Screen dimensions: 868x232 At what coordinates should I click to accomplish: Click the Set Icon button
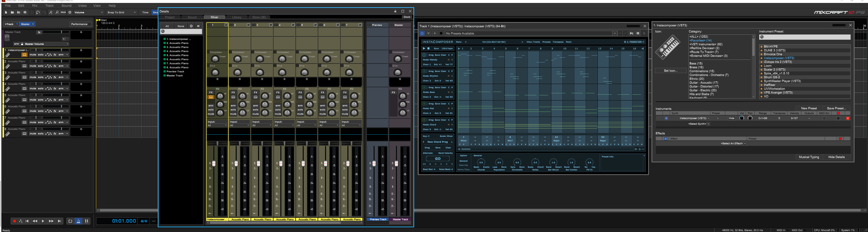(671, 71)
